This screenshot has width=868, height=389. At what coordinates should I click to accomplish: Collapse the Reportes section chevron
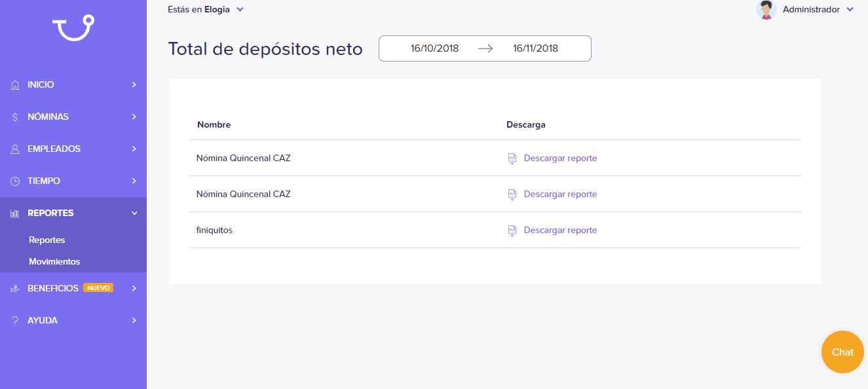(x=134, y=213)
